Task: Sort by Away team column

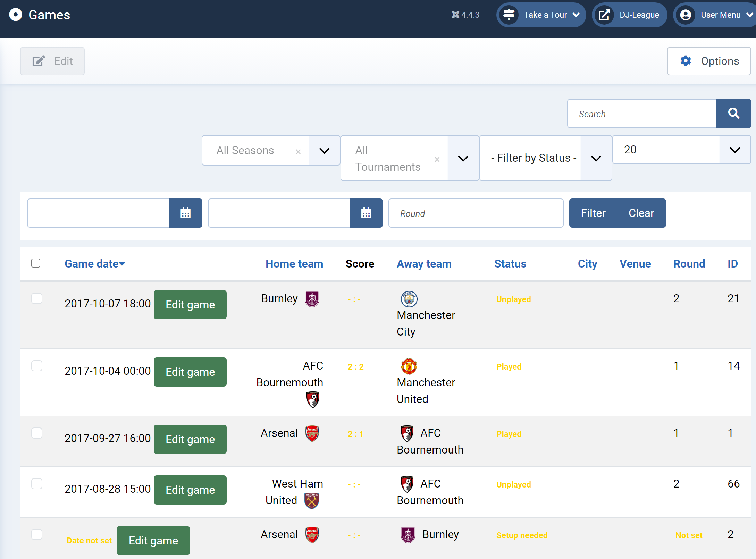Action: (x=424, y=264)
